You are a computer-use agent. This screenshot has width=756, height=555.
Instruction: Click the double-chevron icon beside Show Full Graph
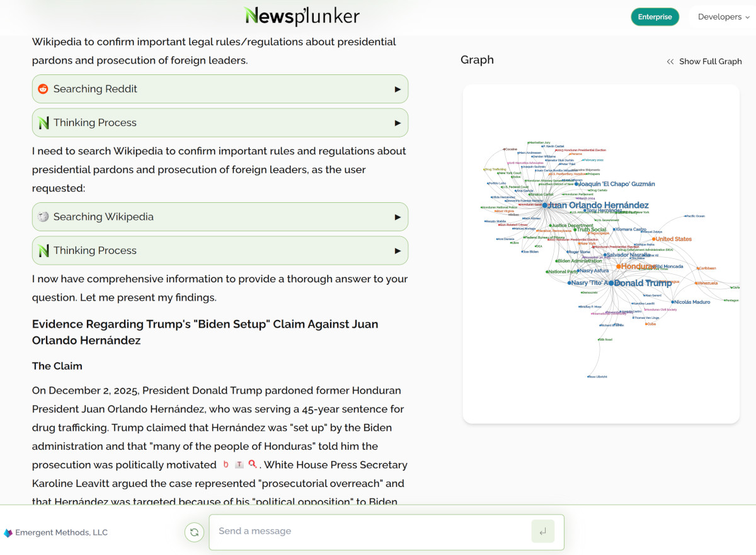coord(670,61)
